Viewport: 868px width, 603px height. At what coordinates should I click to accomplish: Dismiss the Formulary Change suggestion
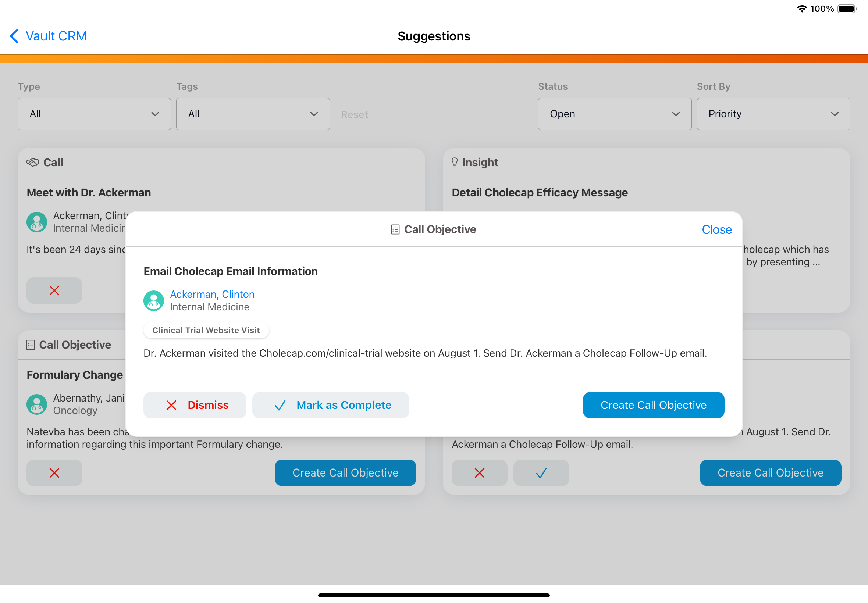(54, 472)
